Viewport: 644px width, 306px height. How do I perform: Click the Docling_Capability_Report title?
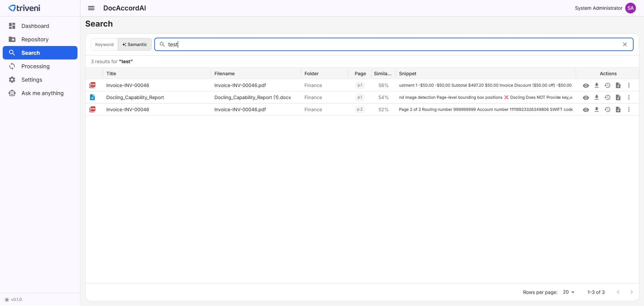coord(135,97)
